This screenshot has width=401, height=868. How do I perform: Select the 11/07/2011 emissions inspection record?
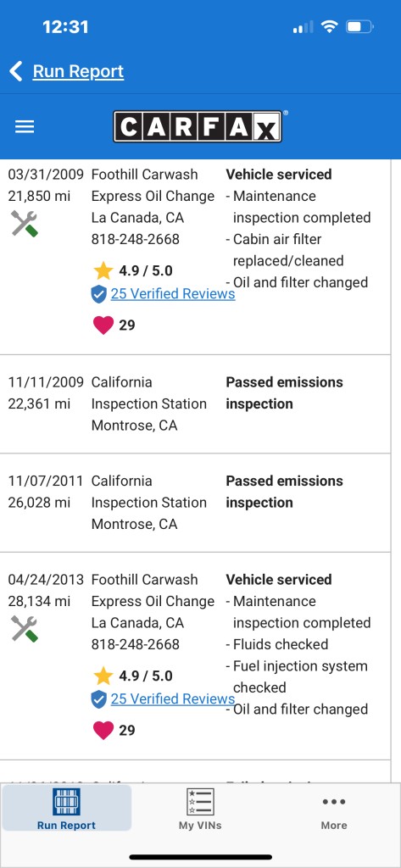(195, 503)
